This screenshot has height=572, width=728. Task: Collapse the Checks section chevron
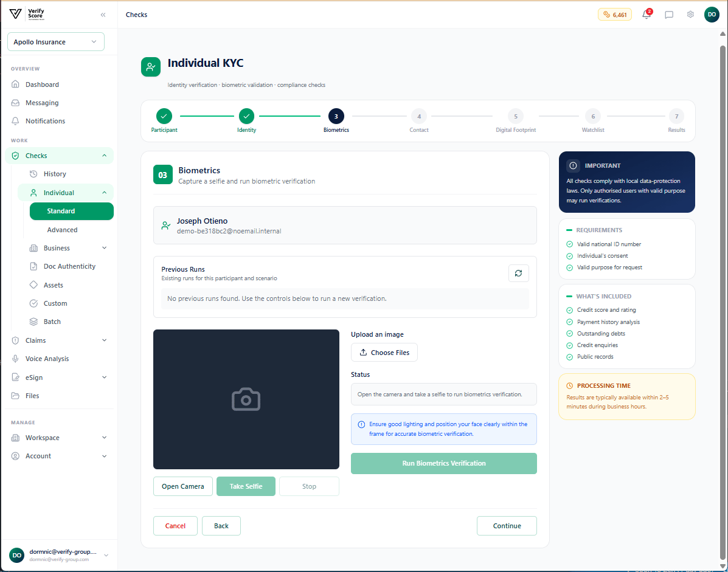tap(105, 156)
